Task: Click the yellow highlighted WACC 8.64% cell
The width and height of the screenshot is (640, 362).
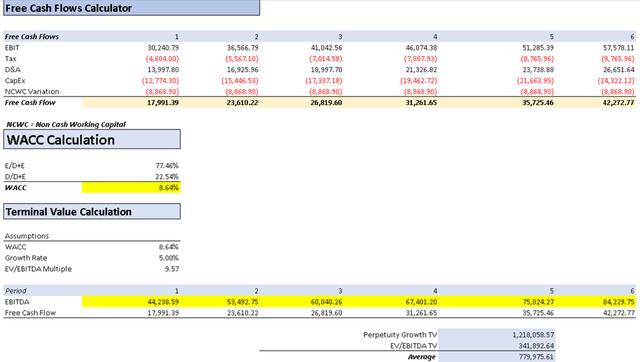Action: (x=131, y=188)
